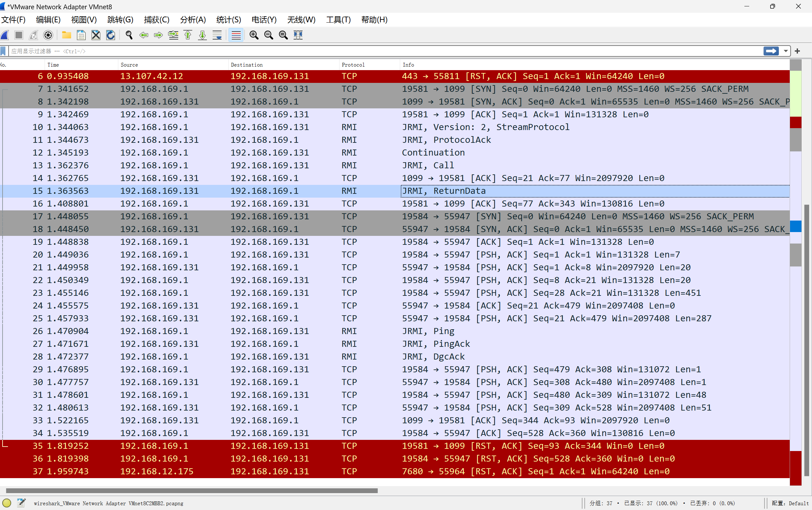Screen dimensions: 812x510
Task: Select packet 11 JRMI ProtocolAck
Action: (395, 140)
